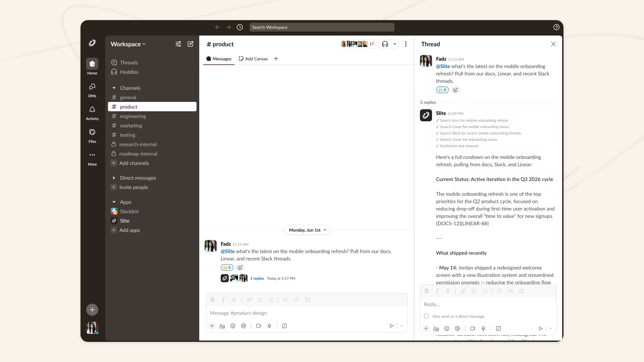Toggle the raised hands reaction in the thread
The width and height of the screenshot is (644, 362).
point(442,90)
